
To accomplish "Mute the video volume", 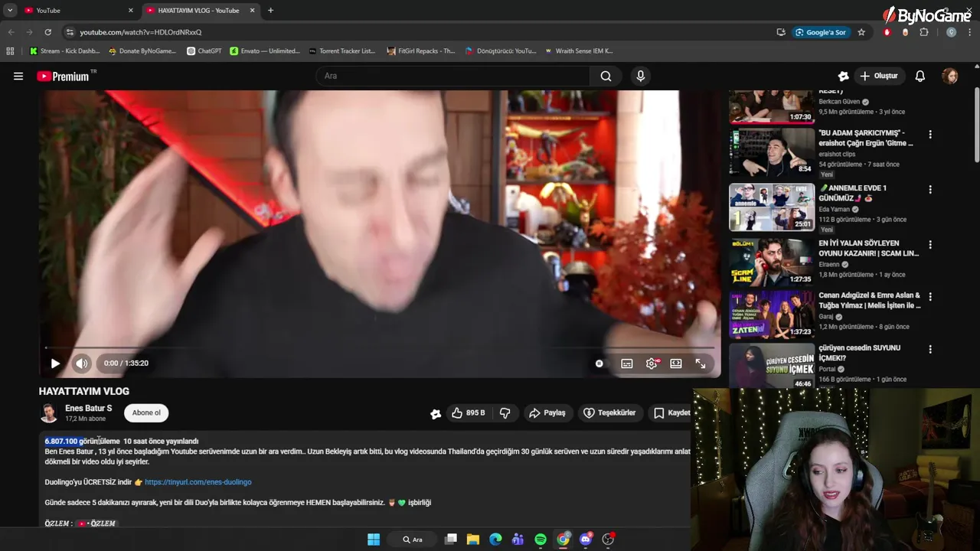I will (x=82, y=364).
